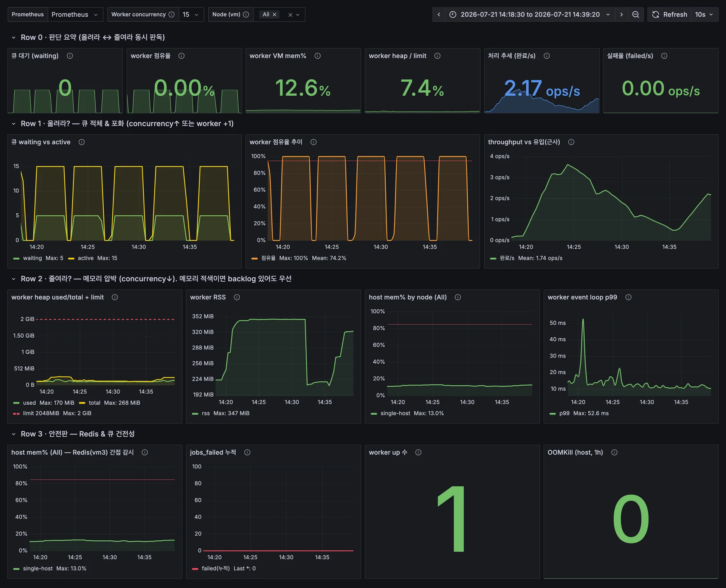Show info for 큐 waiting vs active panel

coord(82,142)
